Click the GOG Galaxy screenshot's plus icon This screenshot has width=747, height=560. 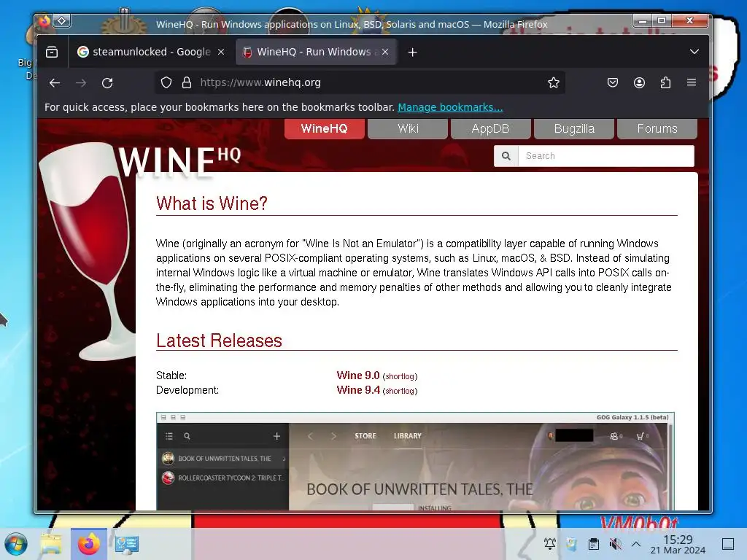276,436
